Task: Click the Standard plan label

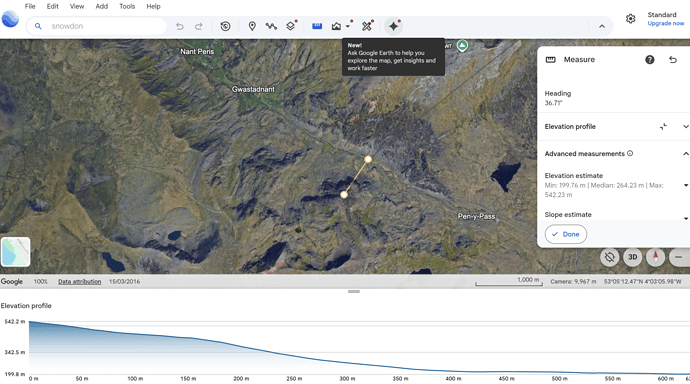Action: [661, 15]
